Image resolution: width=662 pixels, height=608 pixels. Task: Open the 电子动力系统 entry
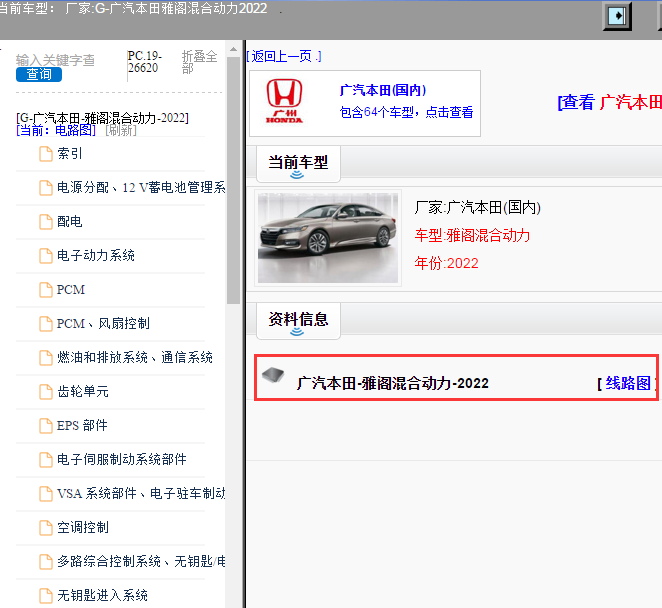coord(96,255)
